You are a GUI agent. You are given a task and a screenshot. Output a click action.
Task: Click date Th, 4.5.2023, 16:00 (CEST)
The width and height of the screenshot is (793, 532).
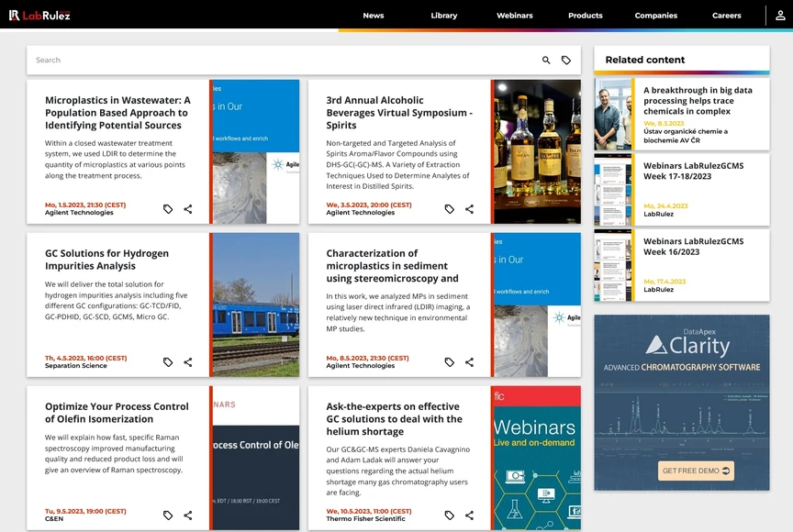pyautogui.click(x=86, y=359)
